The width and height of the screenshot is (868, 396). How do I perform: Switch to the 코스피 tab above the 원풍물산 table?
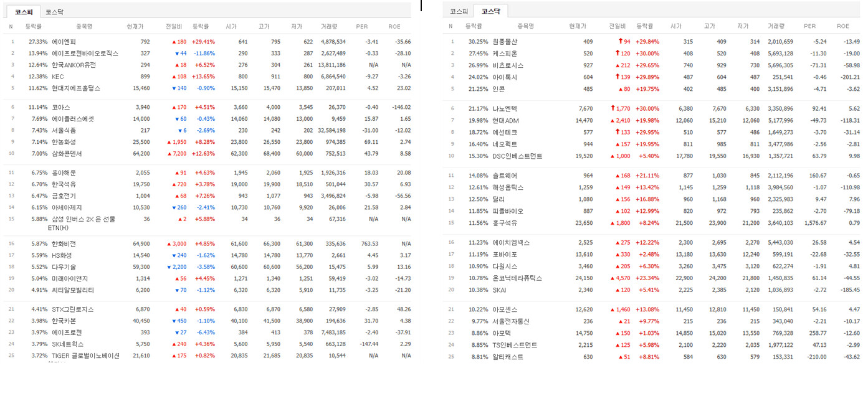459,11
